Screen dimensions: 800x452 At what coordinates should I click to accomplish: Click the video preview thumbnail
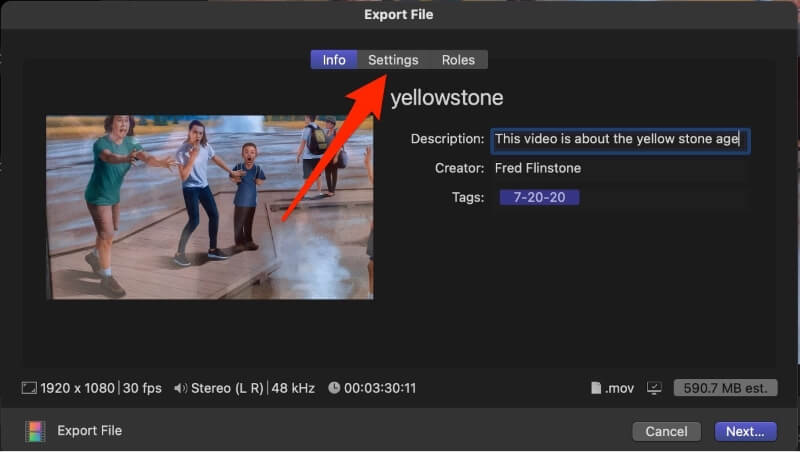pyautogui.click(x=210, y=207)
